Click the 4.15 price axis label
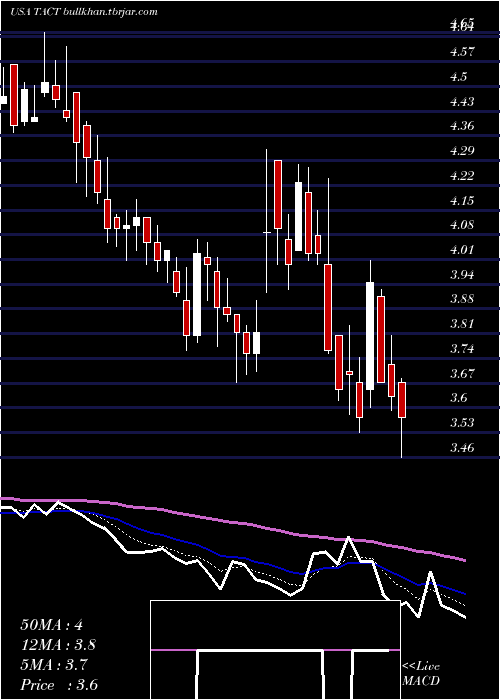 pos(462,201)
